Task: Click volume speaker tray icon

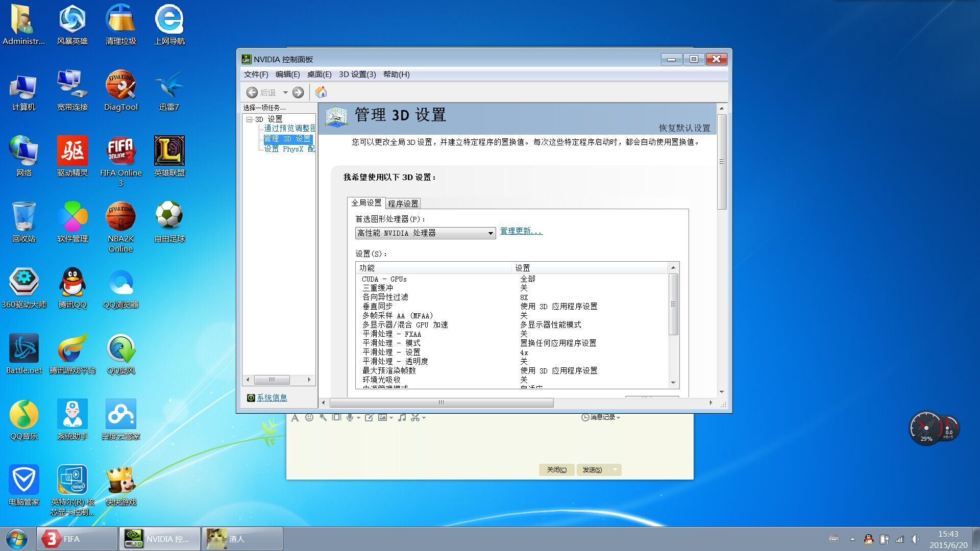Action: [915, 539]
